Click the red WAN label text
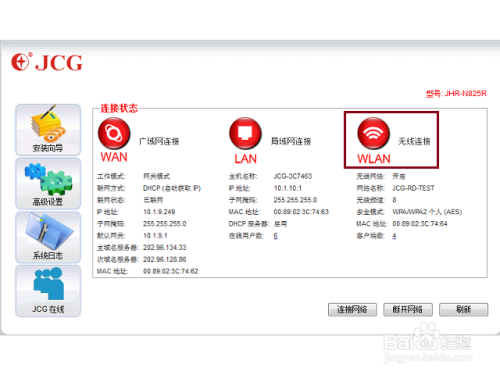Screen dimensions: 500x375 pyautogui.click(x=114, y=157)
